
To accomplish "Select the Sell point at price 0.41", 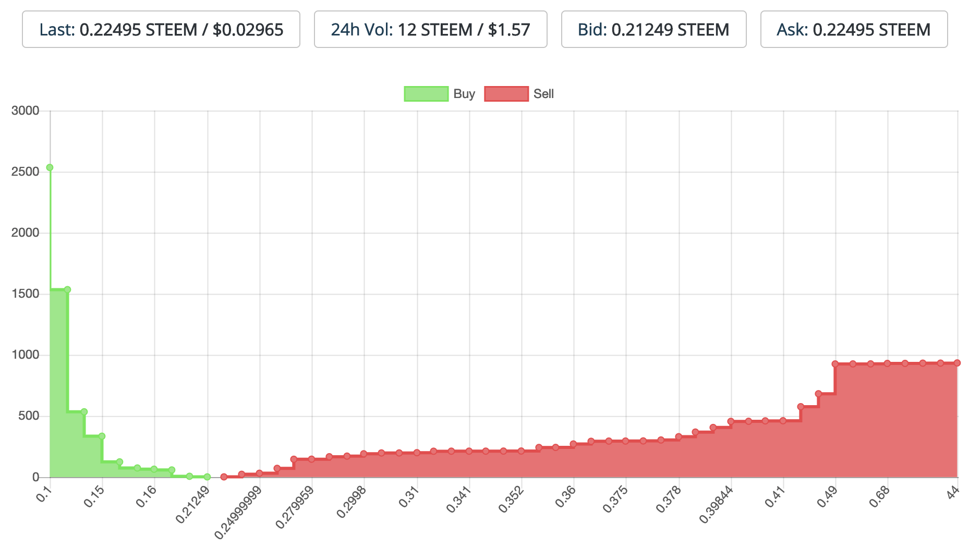I will [783, 420].
